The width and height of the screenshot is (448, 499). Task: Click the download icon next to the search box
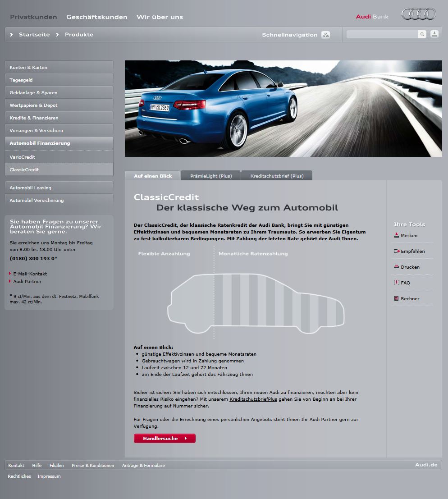point(434,34)
